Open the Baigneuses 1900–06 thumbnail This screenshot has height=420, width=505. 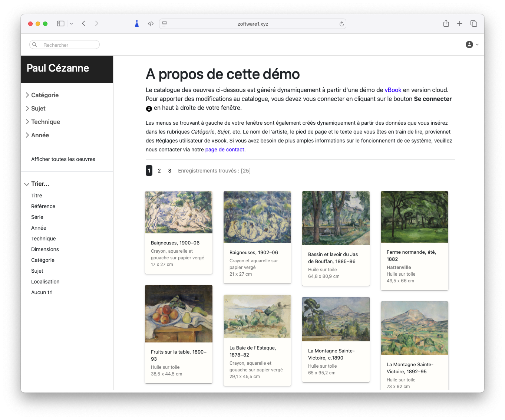point(178,212)
